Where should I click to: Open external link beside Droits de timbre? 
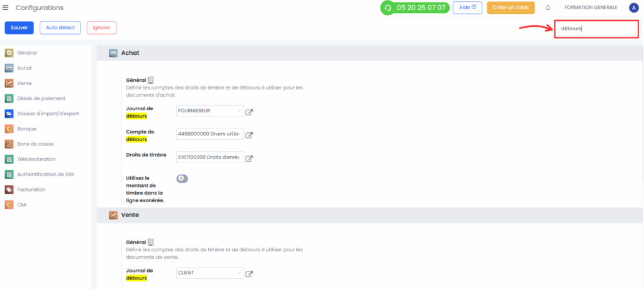point(249,158)
